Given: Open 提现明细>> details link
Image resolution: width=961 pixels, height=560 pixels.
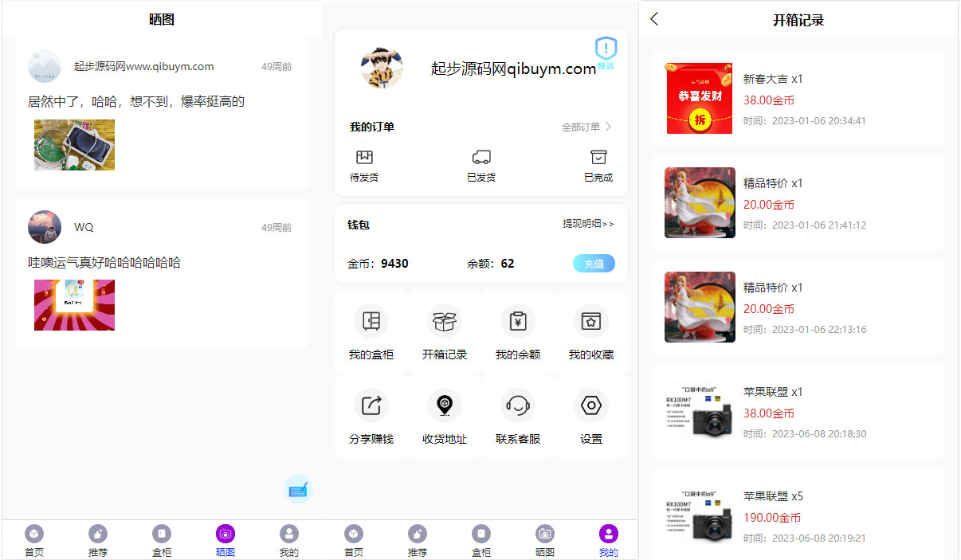Looking at the screenshot, I should [x=588, y=224].
